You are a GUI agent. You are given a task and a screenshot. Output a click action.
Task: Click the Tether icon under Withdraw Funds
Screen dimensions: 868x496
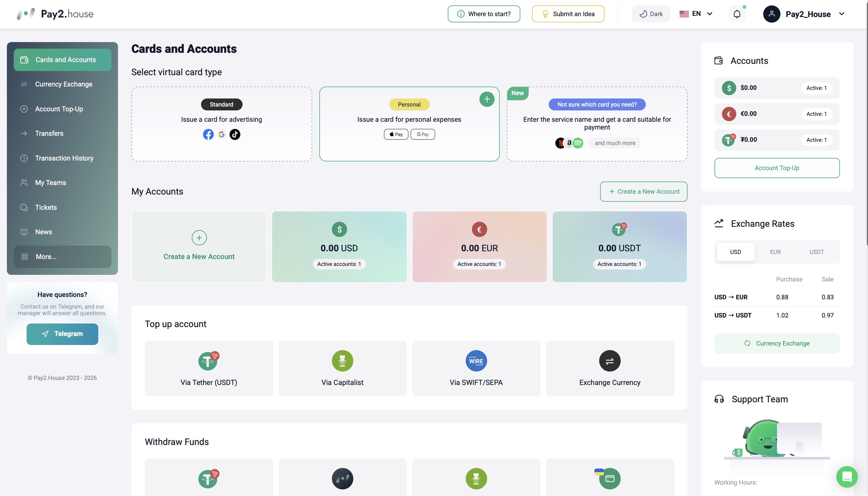(208, 479)
